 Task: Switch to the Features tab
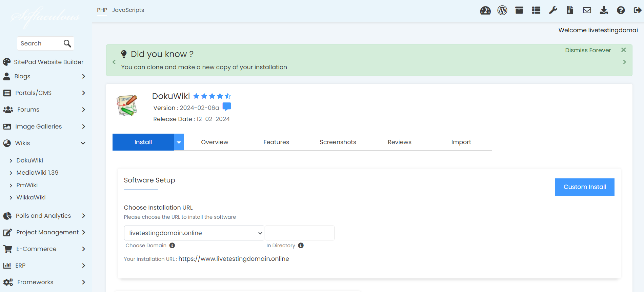point(276,142)
